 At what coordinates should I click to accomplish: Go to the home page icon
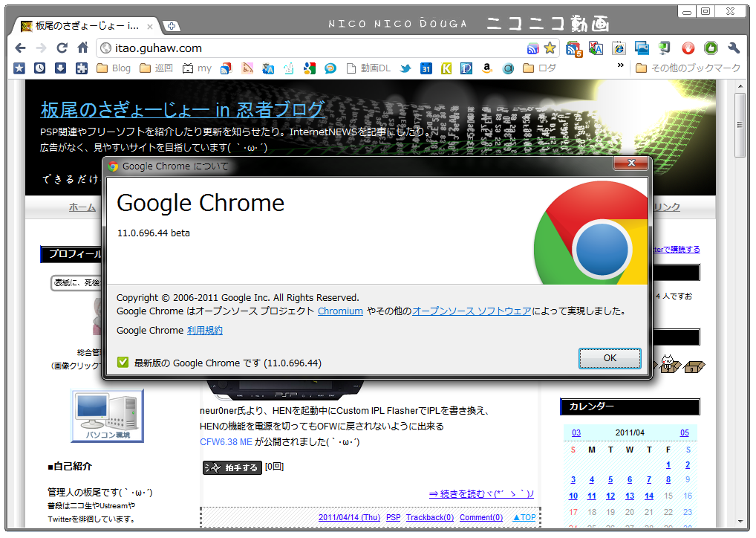click(83, 48)
